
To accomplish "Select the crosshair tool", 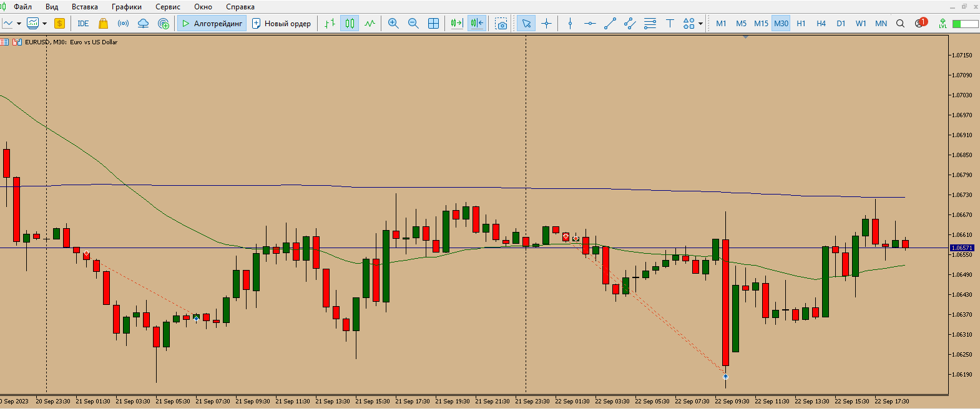I will [x=547, y=24].
